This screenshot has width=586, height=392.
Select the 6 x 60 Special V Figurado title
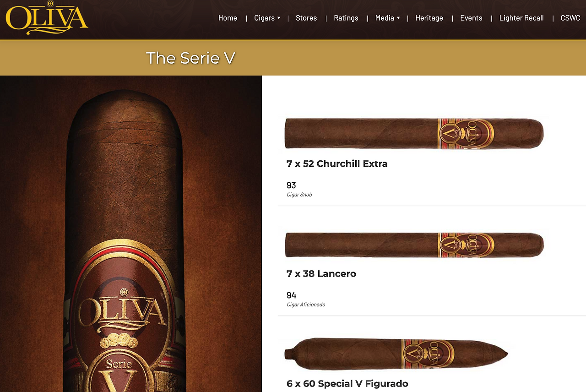347,383
